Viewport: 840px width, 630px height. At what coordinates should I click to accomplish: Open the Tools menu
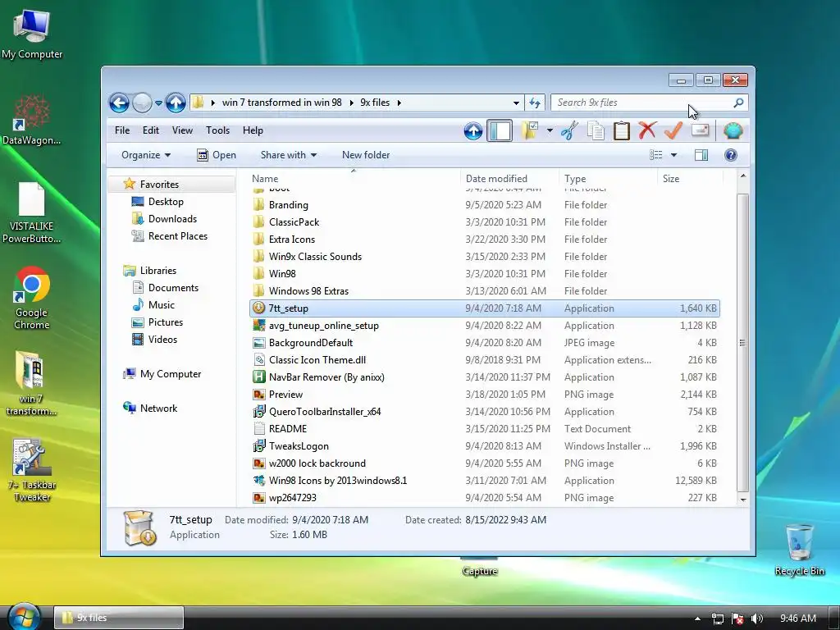(217, 130)
